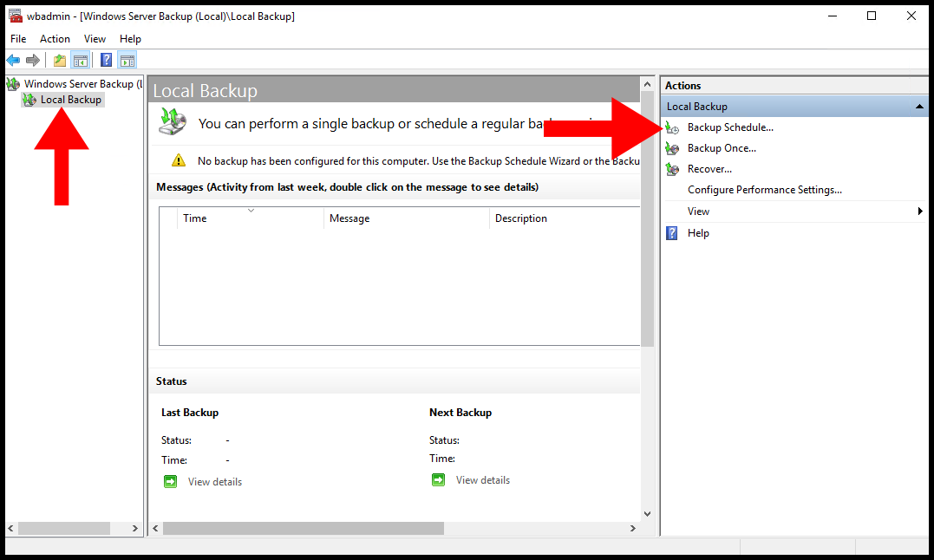Toggle the Show/Hide Action Pane toolbar button
Viewport: 934px width, 560px height.
127,59
